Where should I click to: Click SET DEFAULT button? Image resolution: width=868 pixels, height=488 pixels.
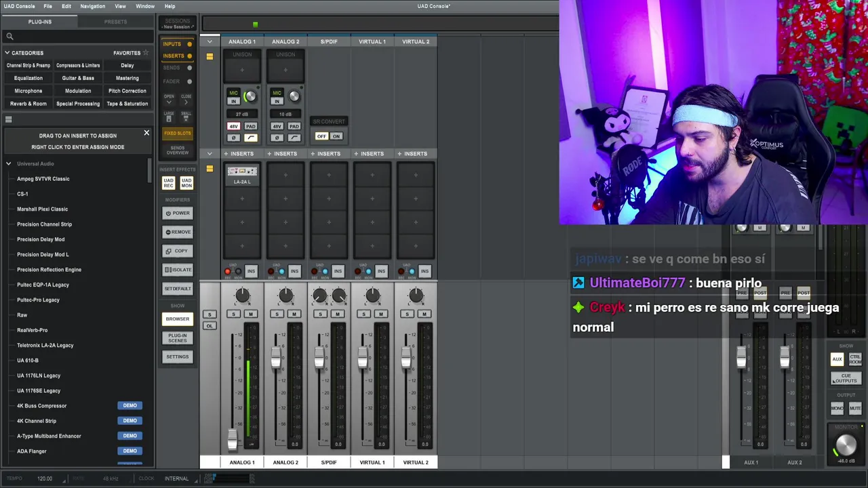pyautogui.click(x=178, y=289)
